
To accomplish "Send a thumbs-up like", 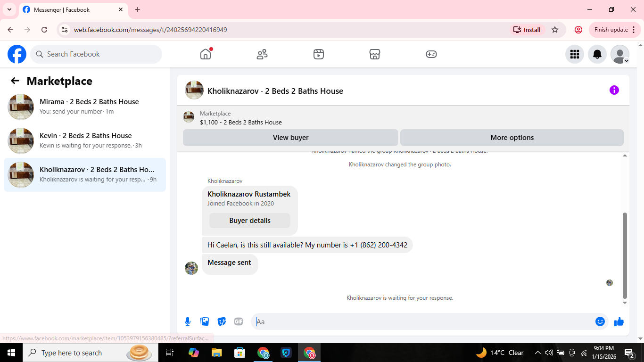I will click(619, 321).
